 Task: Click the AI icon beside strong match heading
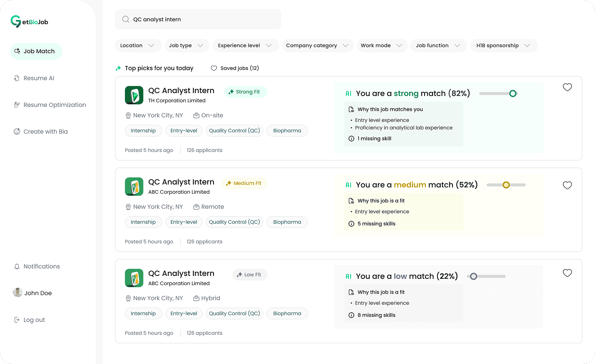pos(348,94)
